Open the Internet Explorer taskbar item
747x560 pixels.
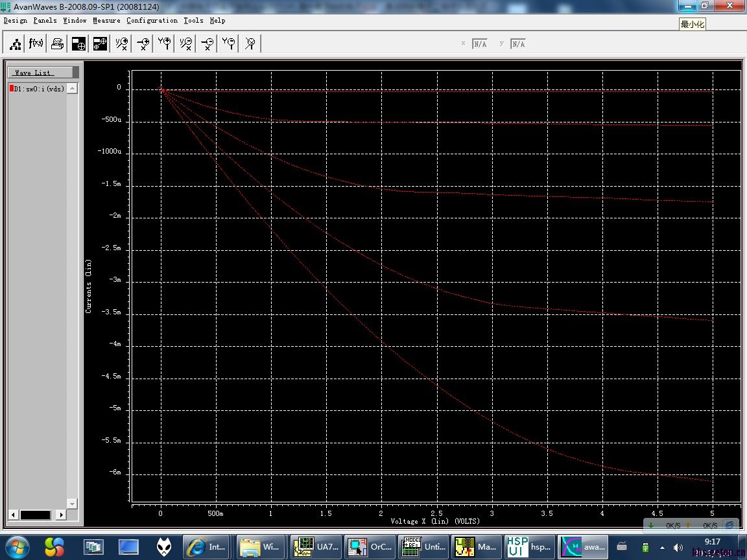click(206, 546)
